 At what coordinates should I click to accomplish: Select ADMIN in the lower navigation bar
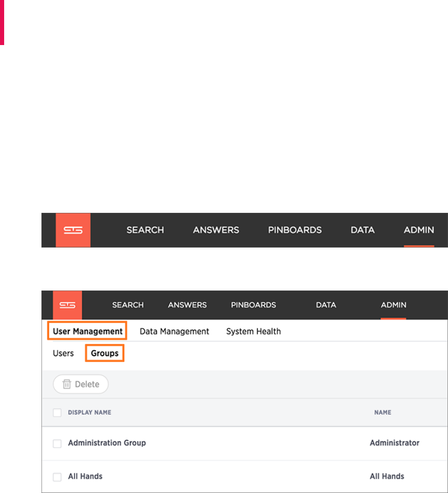(394, 305)
